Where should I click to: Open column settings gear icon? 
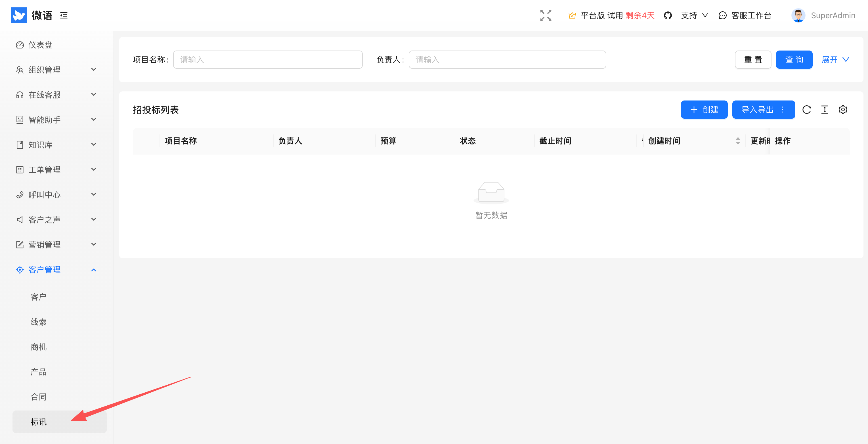(x=843, y=110)
